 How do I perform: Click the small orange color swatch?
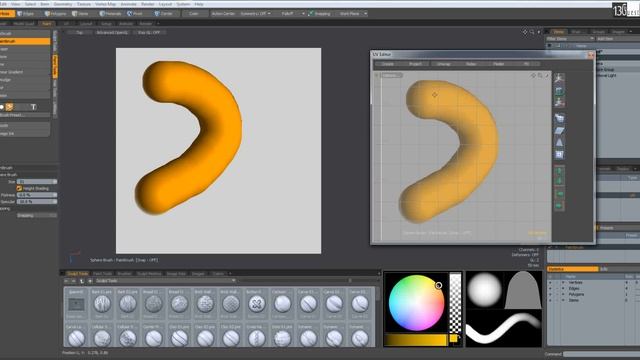[453, 338]
